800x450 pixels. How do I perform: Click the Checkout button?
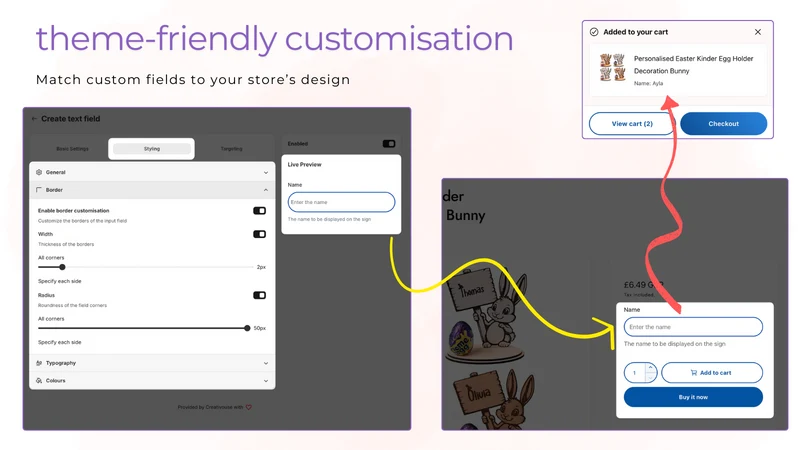(x=723, y=124)
